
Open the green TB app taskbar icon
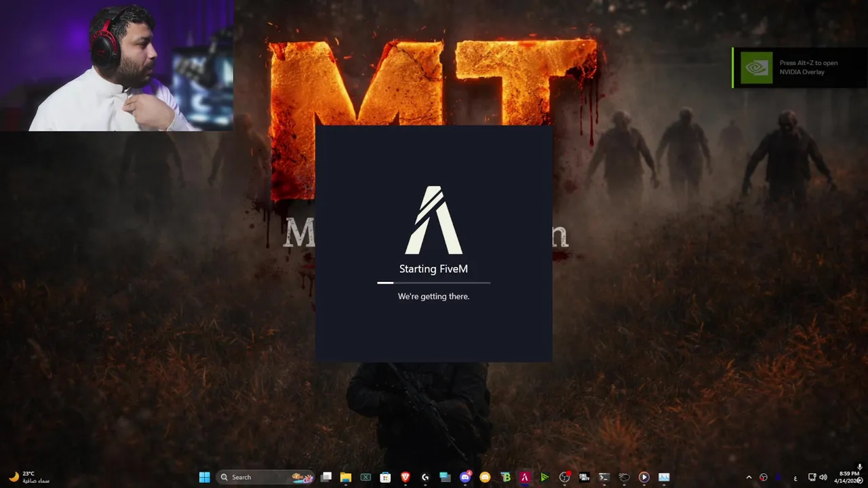505,477
